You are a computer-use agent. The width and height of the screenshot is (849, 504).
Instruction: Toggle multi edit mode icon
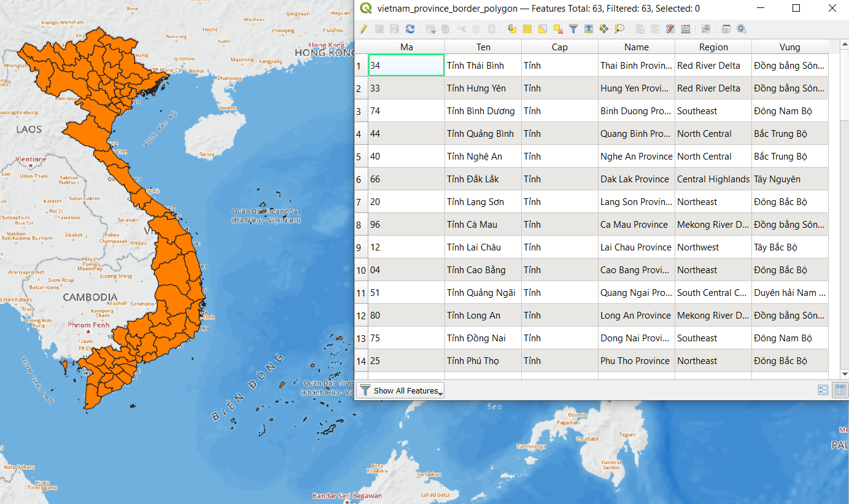tap(379, 29)
